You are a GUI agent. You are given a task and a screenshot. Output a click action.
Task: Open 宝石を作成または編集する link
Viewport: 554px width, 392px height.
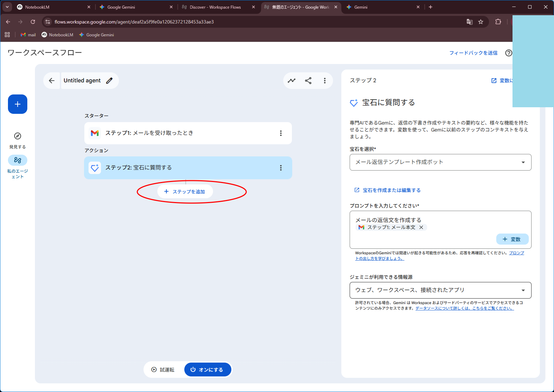(x=391, y=190)
